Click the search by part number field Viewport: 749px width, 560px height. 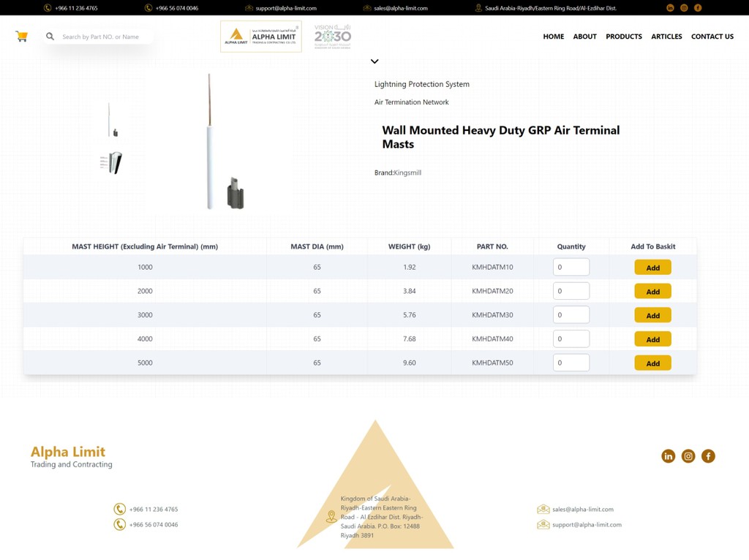(102, 37)
